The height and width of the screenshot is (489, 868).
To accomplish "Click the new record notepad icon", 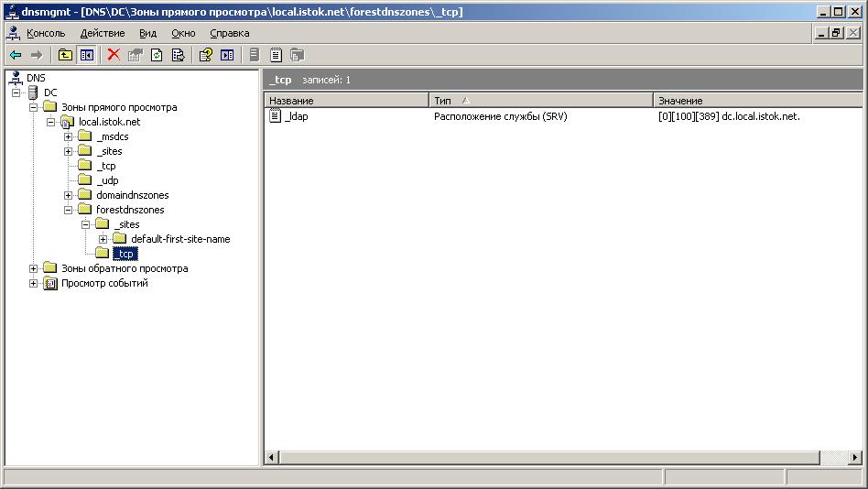I will [x=276, y=55].
